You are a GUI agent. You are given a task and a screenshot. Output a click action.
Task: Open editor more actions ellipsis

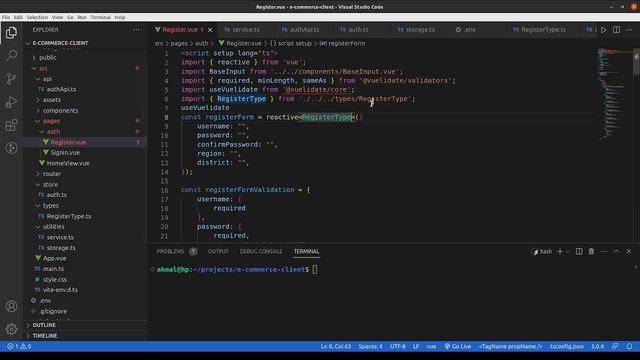pyautogui.click(x=629, y=30)
